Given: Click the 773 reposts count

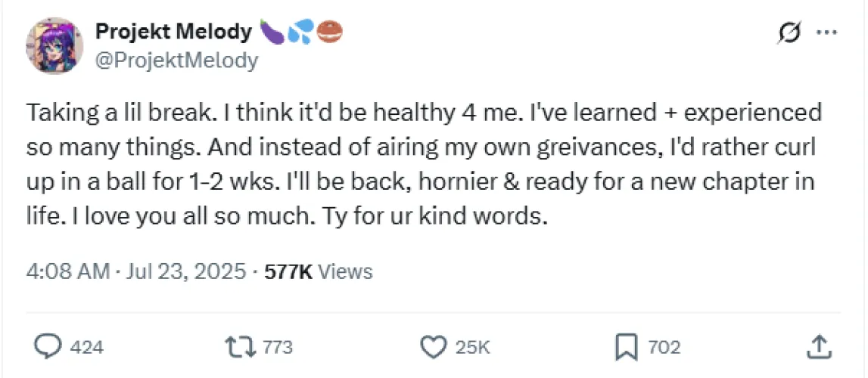Looking at the screenshot, I should click(x=277, y=348).
